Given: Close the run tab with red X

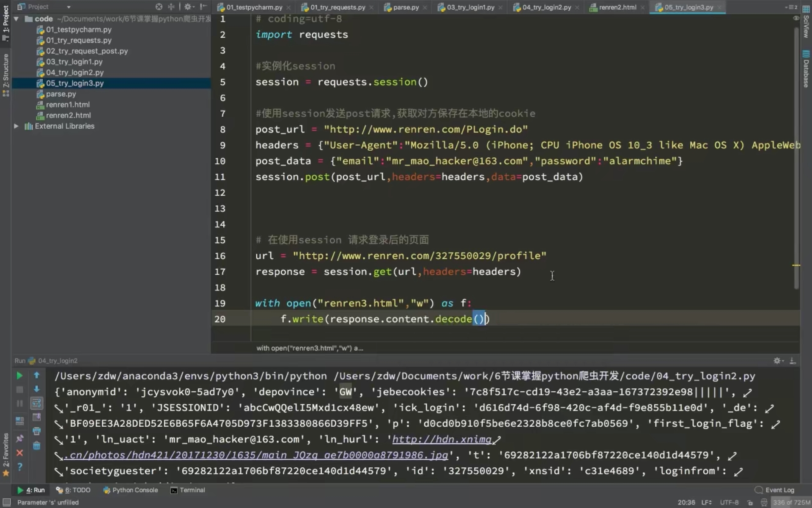Looking at the screenshot, I should click(x=19, y=453).
